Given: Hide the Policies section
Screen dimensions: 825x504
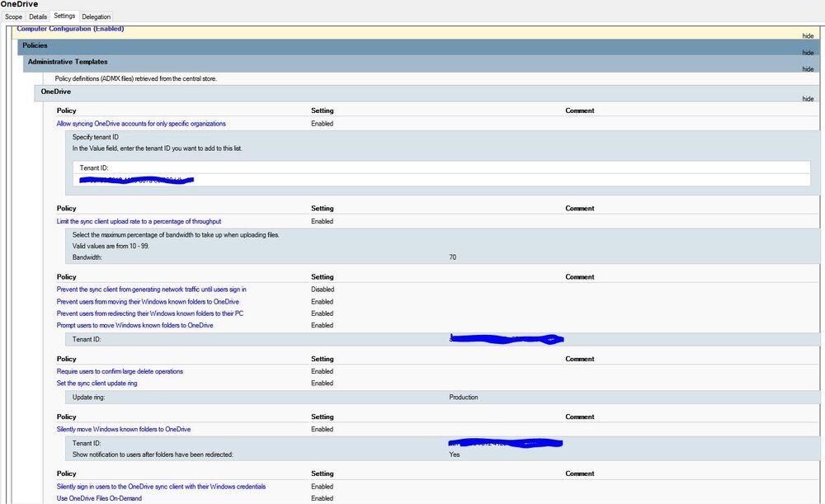Looking at the screenshot, I should 808,53.
